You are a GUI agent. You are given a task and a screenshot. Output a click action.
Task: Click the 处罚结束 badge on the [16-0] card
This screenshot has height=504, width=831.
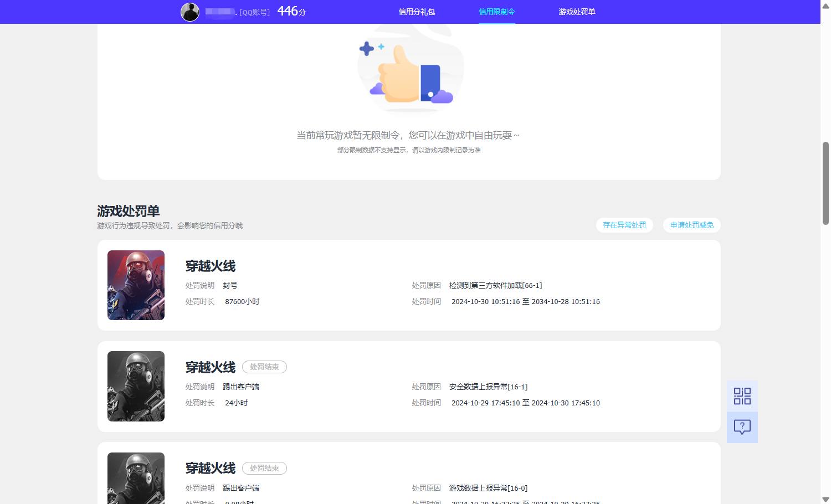click(x=264, y=468)
